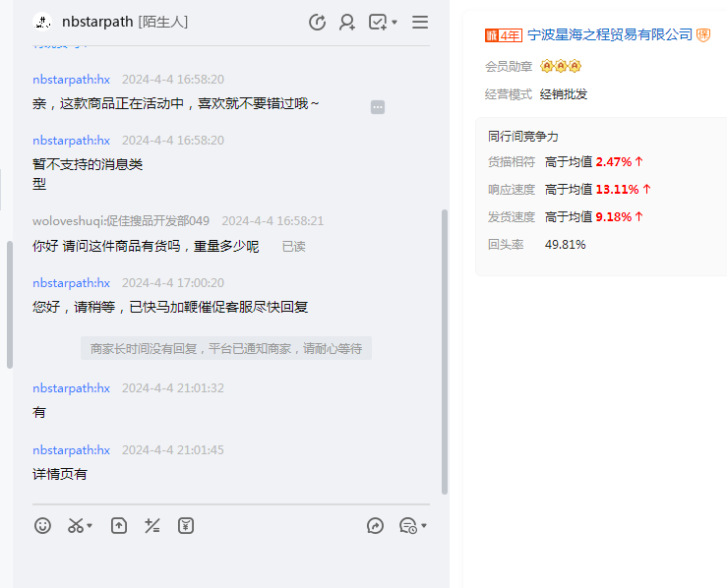Open chat history clock icon
The height and width of the screenshot is (588, 727).
coord(407,526)
